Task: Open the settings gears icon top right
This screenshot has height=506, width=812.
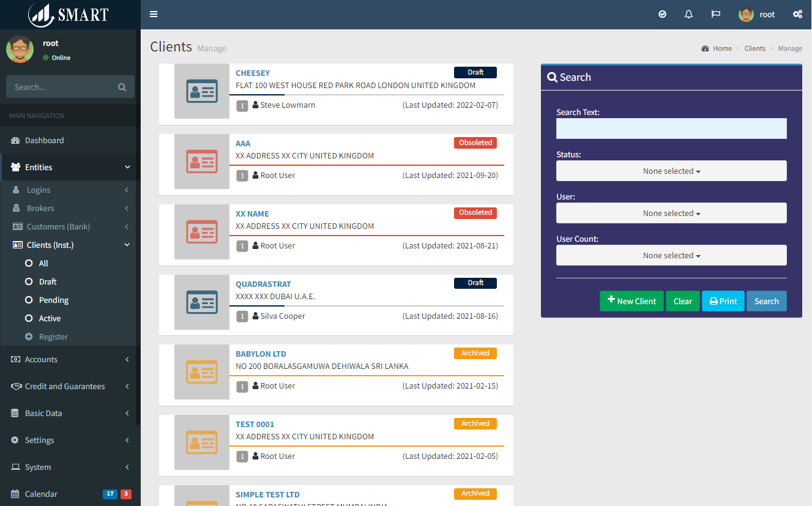Action: [797, 14]
